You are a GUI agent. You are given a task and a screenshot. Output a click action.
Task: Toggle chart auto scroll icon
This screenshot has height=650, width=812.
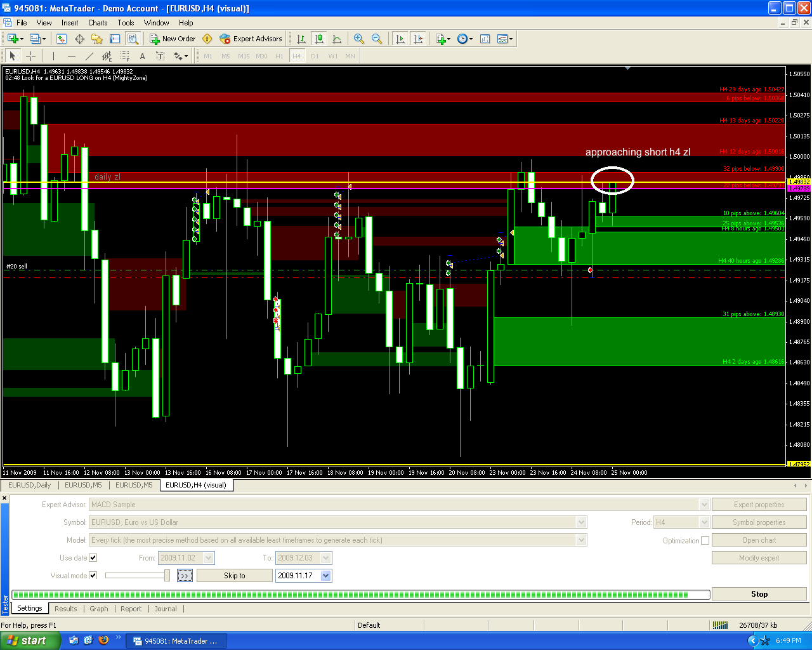(400, 39)
